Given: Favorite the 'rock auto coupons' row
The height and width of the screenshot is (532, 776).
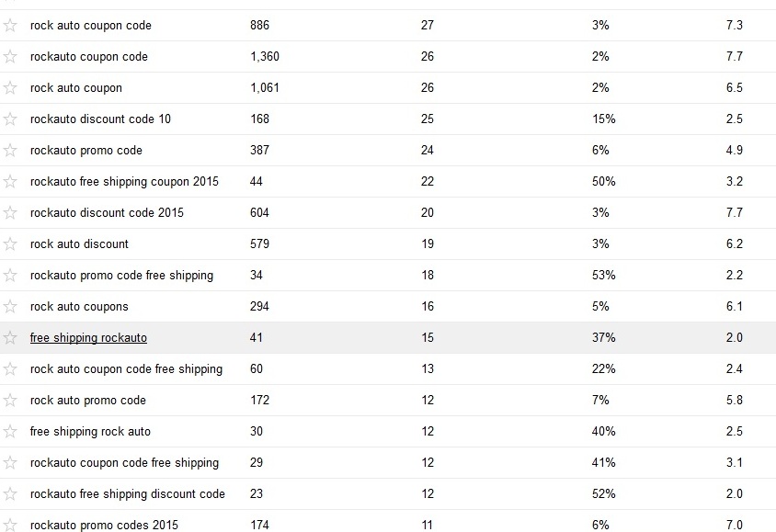Looking at the screenshot, I should point(10,307).
